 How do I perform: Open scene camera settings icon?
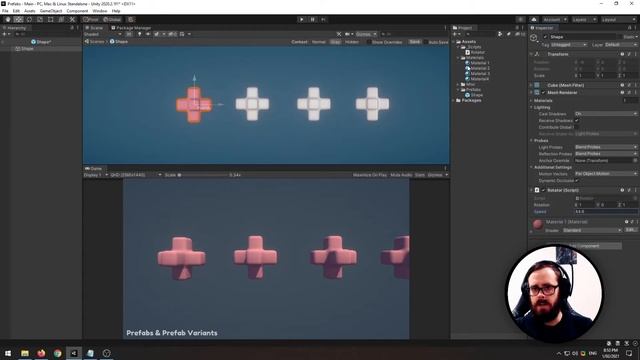(x=348, y=34)
